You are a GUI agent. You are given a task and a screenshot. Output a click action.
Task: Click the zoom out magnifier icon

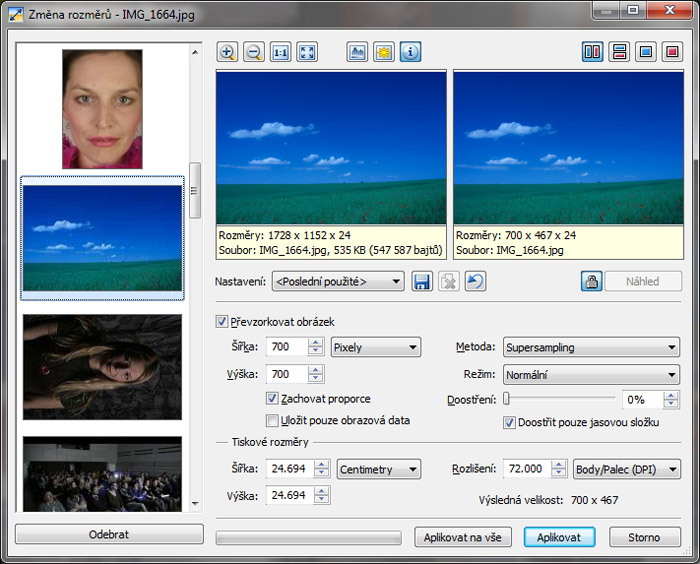coord(253,53)
